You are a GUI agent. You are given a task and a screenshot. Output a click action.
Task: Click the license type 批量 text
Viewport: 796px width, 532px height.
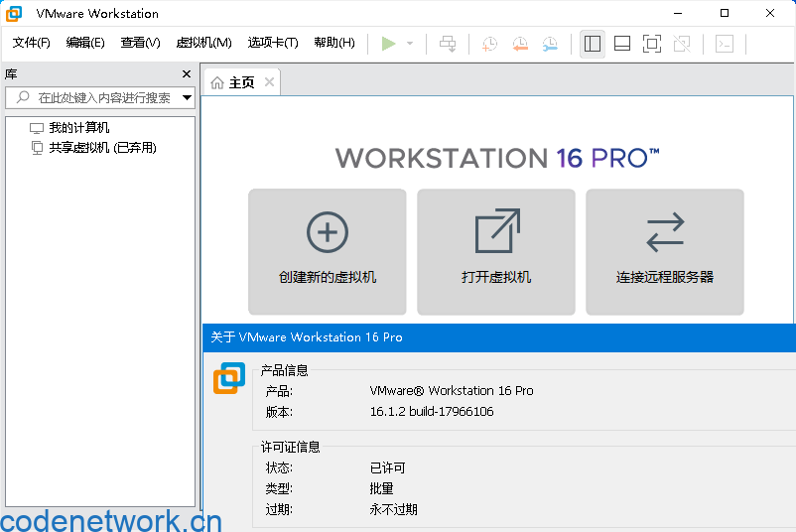pyautogui.click(x=381, y=488)
